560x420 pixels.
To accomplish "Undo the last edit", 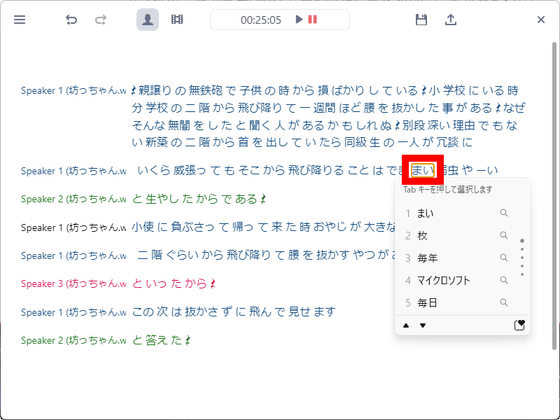I will 71,20.
